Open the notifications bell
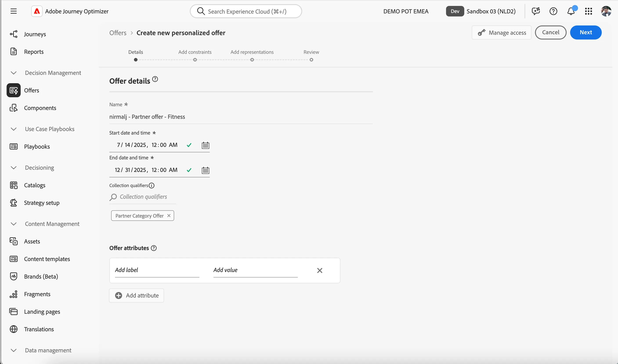This screenshot has width=618, height=364. tap(571, 11)
